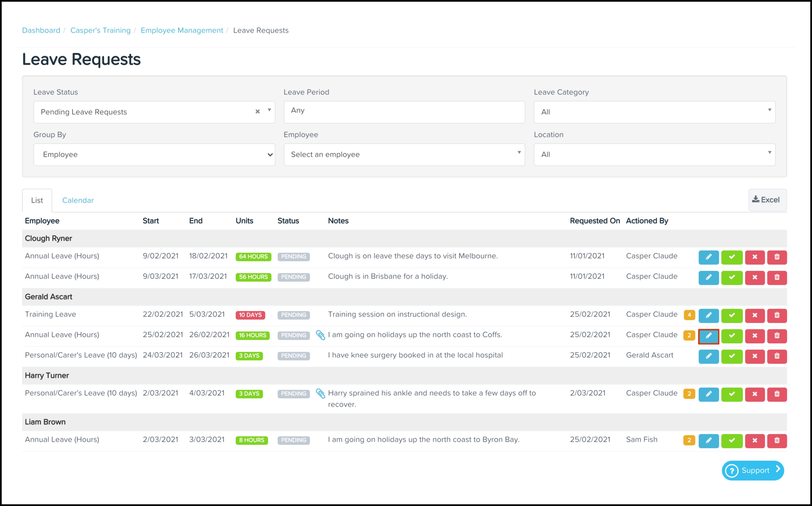Approve Liam Brown's Byron Bay leave request
This screenshot has height=506, width=812.
coord(732,440)
